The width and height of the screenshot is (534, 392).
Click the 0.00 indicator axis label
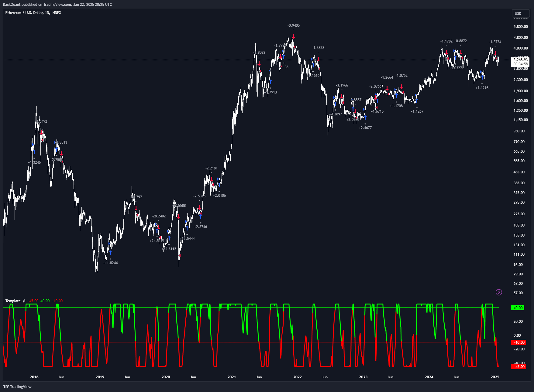(x=517, y=335)
